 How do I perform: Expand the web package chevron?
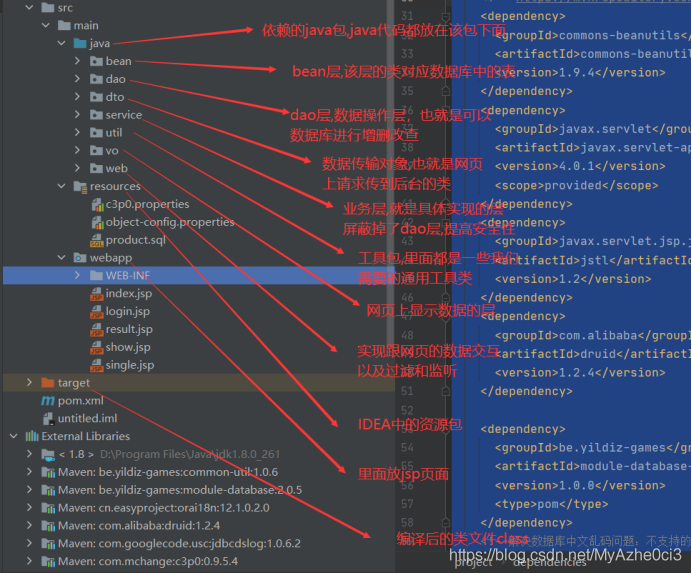[77, 168]
